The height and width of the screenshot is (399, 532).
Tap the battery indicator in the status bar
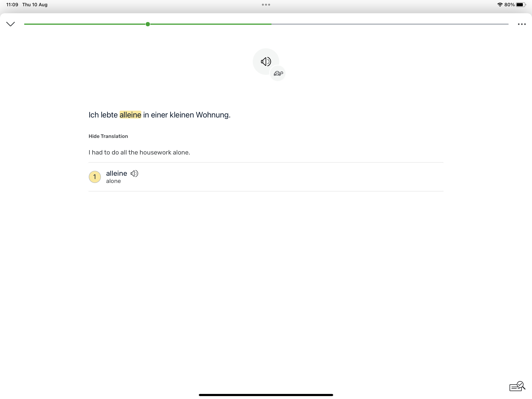click(521, 4)
